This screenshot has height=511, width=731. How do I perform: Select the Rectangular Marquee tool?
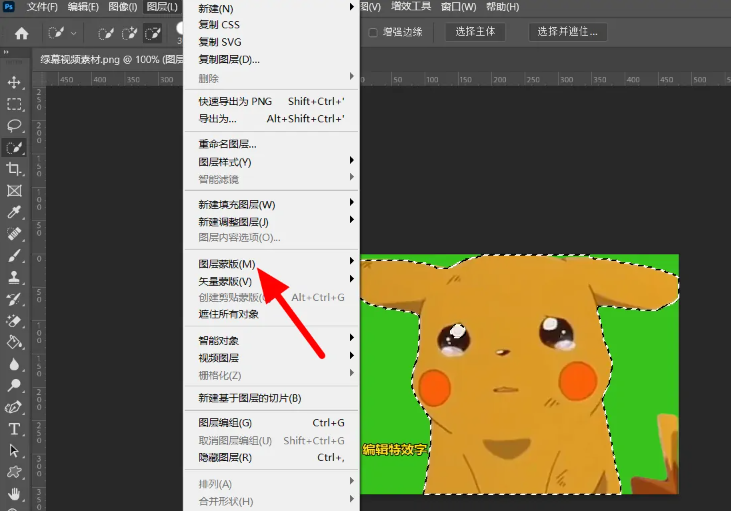[15, 104]
